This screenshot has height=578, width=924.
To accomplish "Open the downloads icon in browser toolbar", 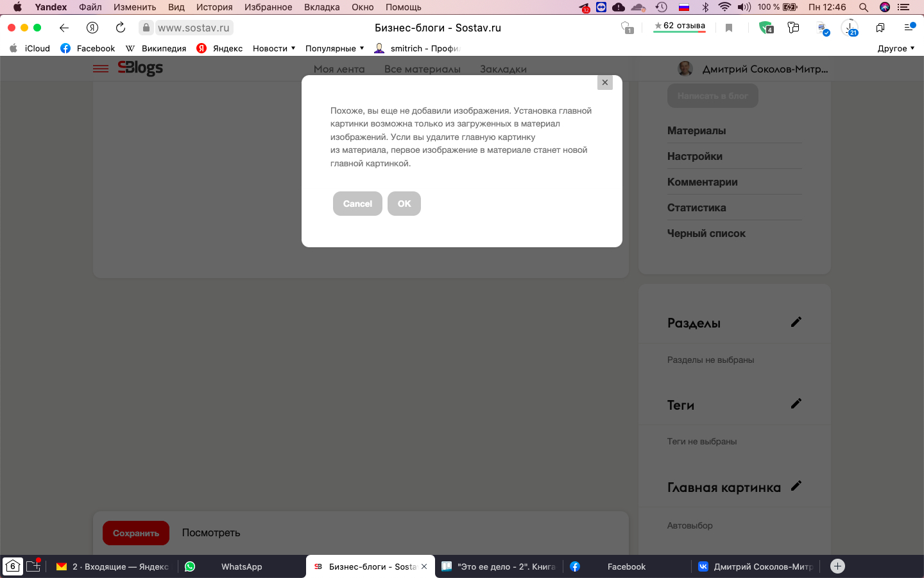I will click(x=850, y=28).
